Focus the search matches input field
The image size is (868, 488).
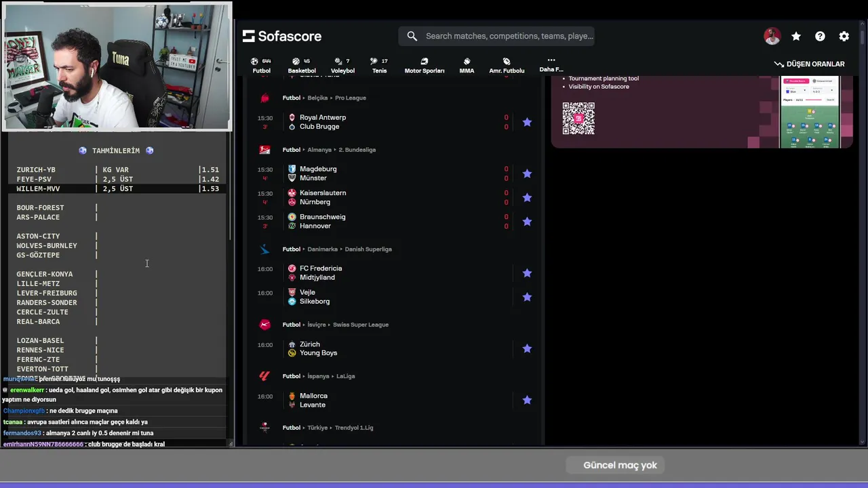tap(509, 36)
